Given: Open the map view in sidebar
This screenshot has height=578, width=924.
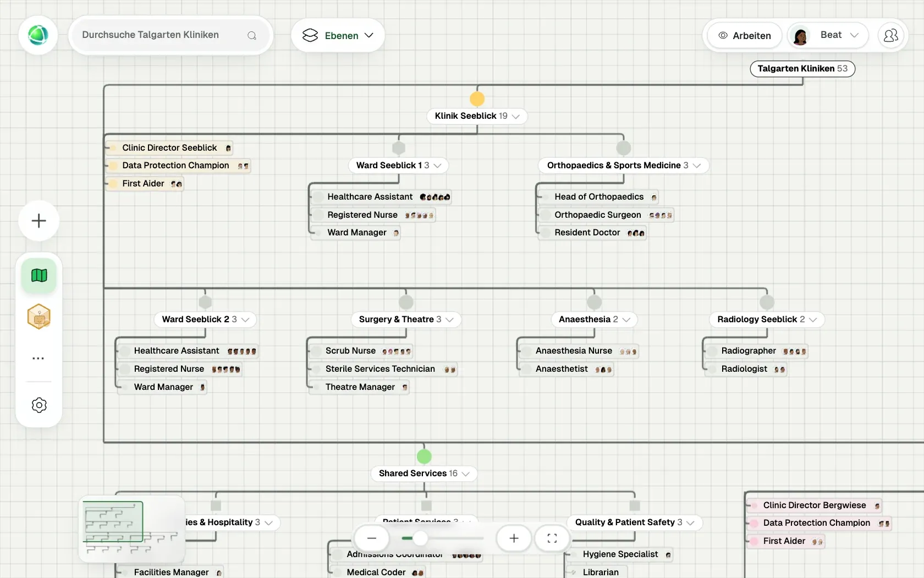Looking at the screenshot, I should [x=39, y=276].
